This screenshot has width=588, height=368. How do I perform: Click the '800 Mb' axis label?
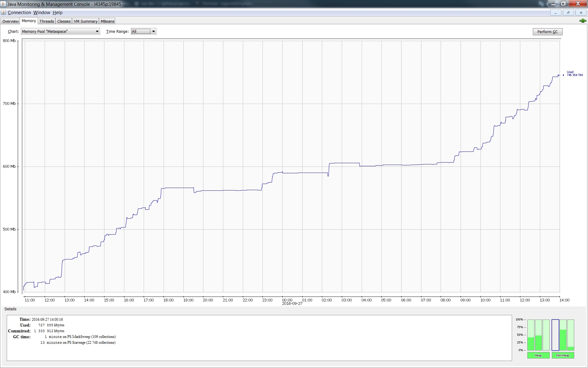point(9,40)
